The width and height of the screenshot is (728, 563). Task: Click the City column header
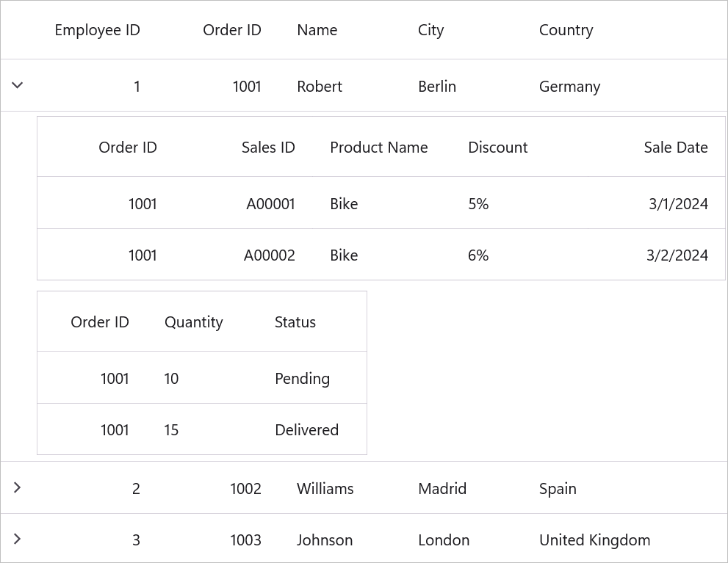tap(430, 30)
